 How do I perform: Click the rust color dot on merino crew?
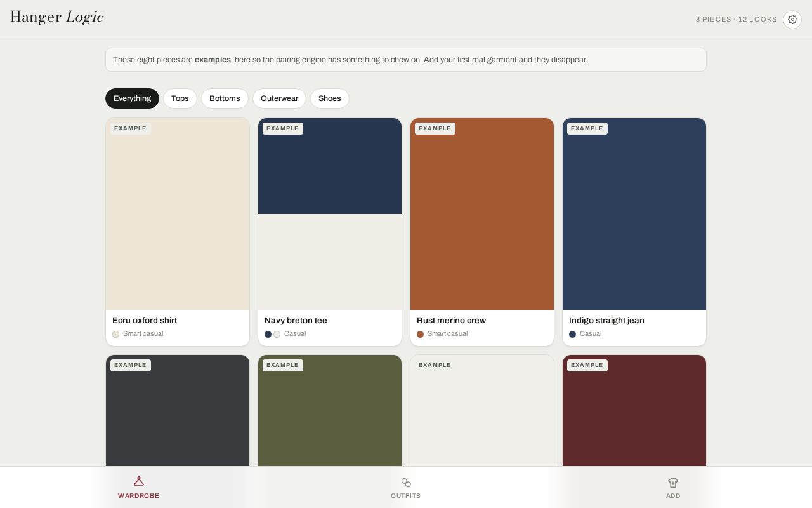click(420, 334)
